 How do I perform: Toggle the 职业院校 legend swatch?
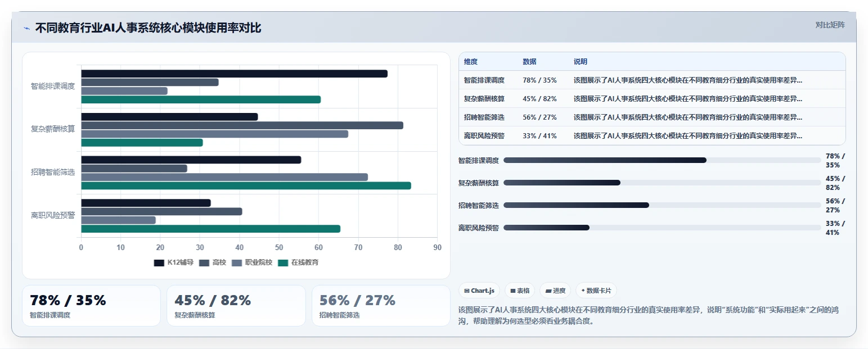237,262
